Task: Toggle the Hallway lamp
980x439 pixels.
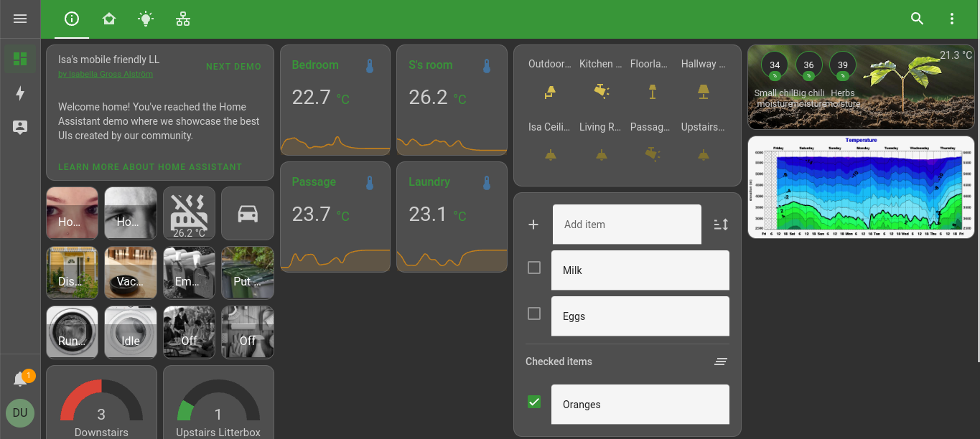Action: pos(703,92)
